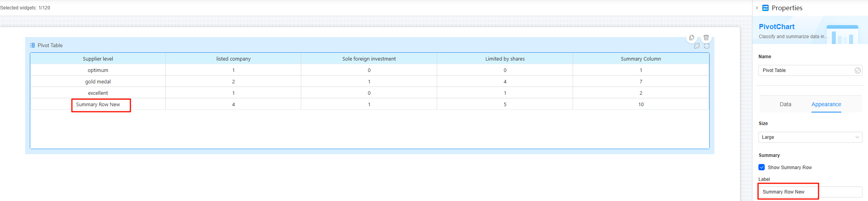Delete the Pivot Table widget
868x201 pixels.
point(706,38)
